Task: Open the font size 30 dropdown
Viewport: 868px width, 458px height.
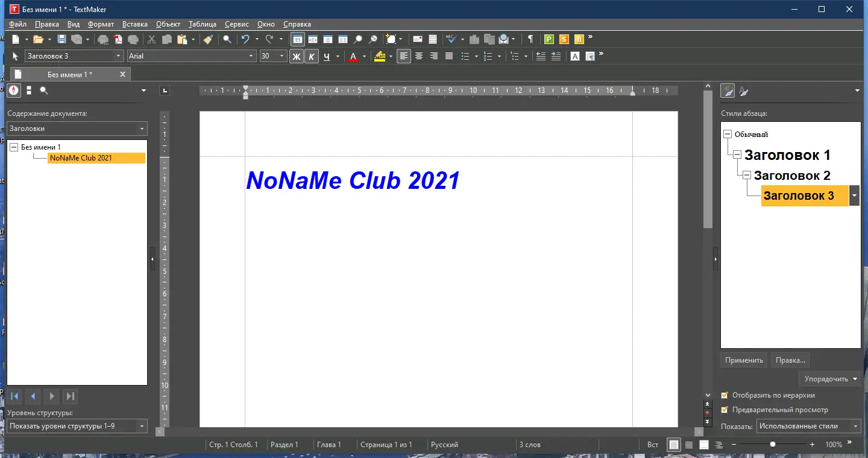Action: pos(281,56)
